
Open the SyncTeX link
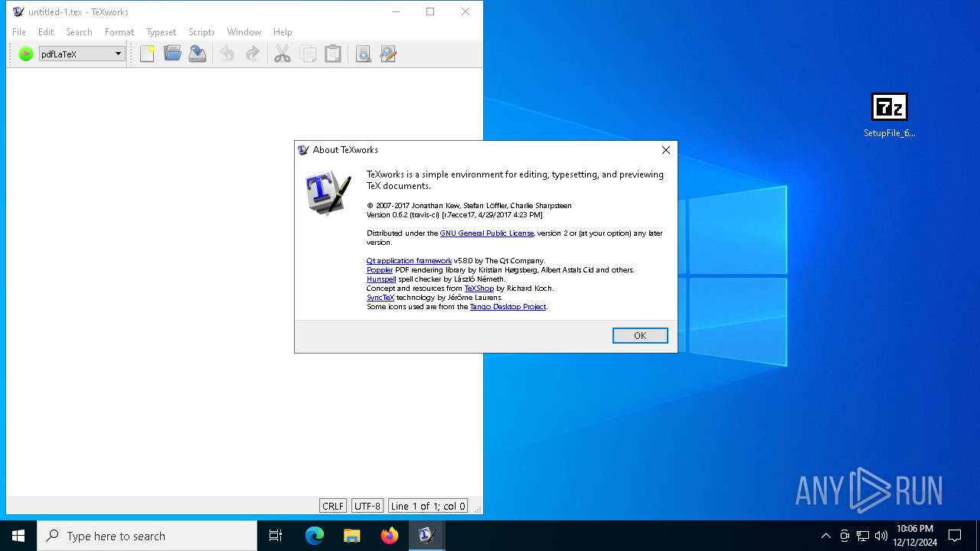pyautogui.click(x=381, y=298)
